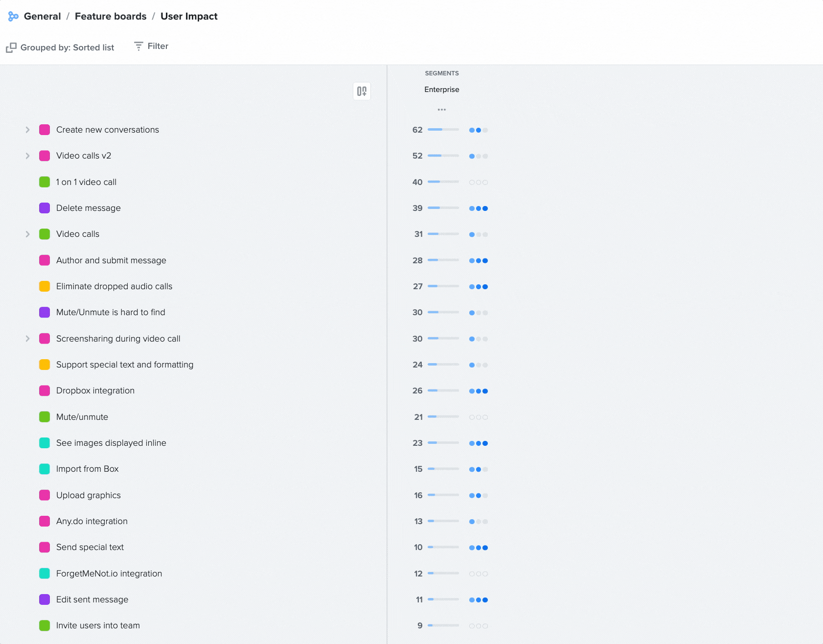Click the score bar for Dropbox integration
823x644 pixels.
pos(443,391)
